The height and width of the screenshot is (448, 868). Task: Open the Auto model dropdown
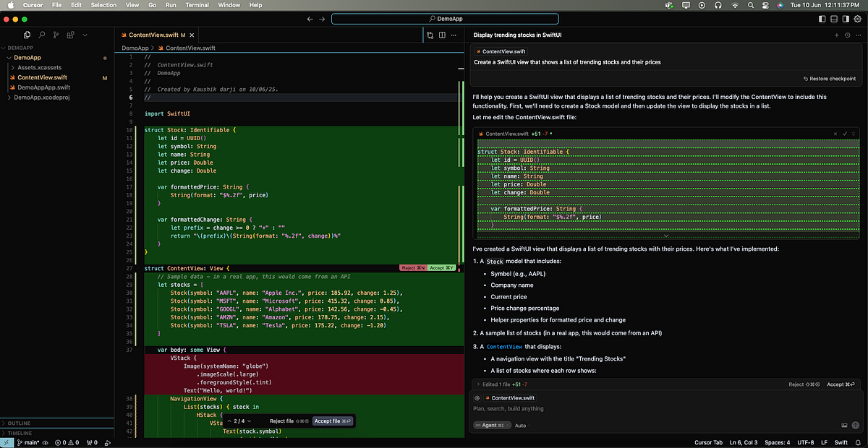coord(522,426)
